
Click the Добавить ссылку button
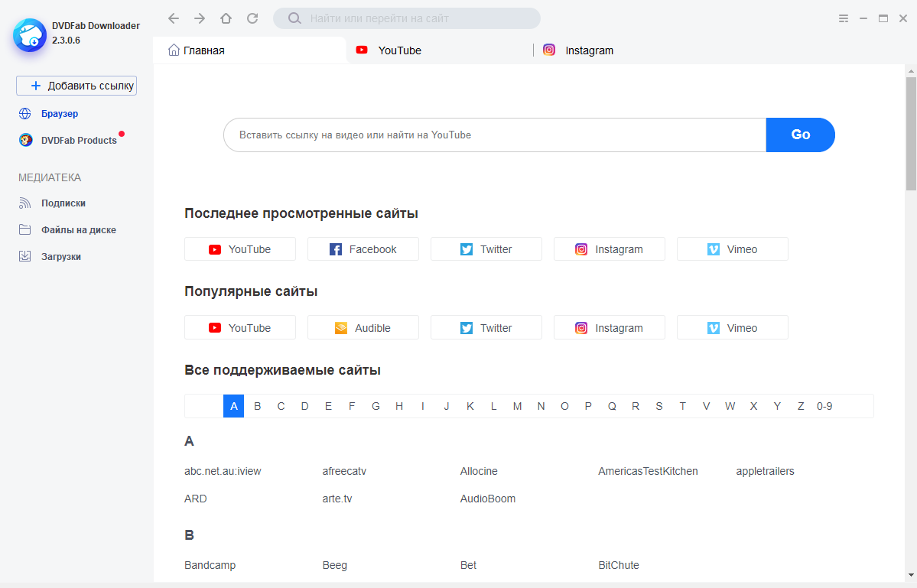[76, 86]
